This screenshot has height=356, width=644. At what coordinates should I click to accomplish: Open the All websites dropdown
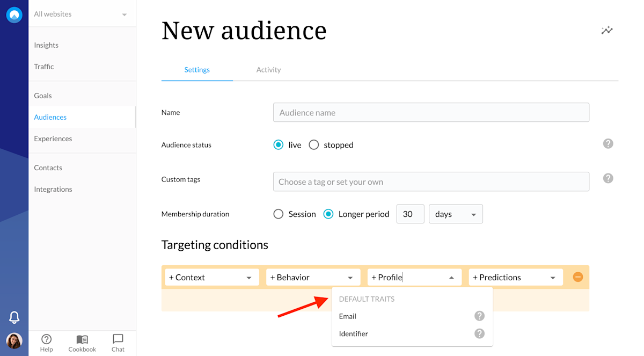click(x=80, y=14)
